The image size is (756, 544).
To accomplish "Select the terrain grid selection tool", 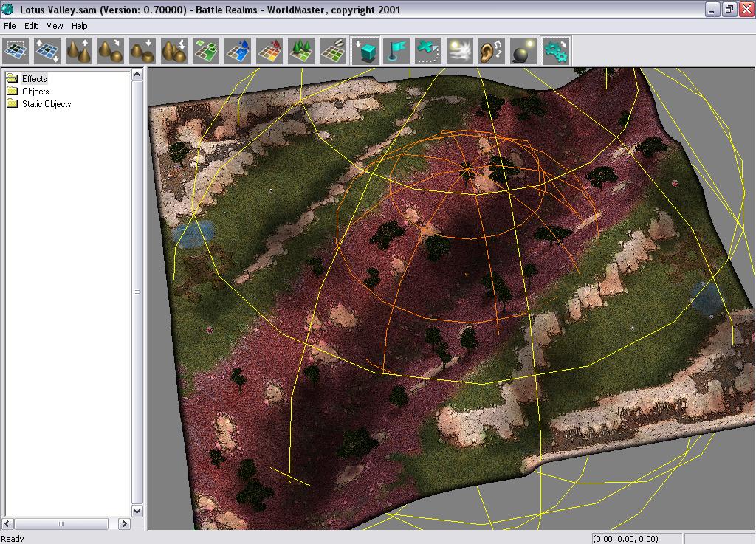I will 16,51.
